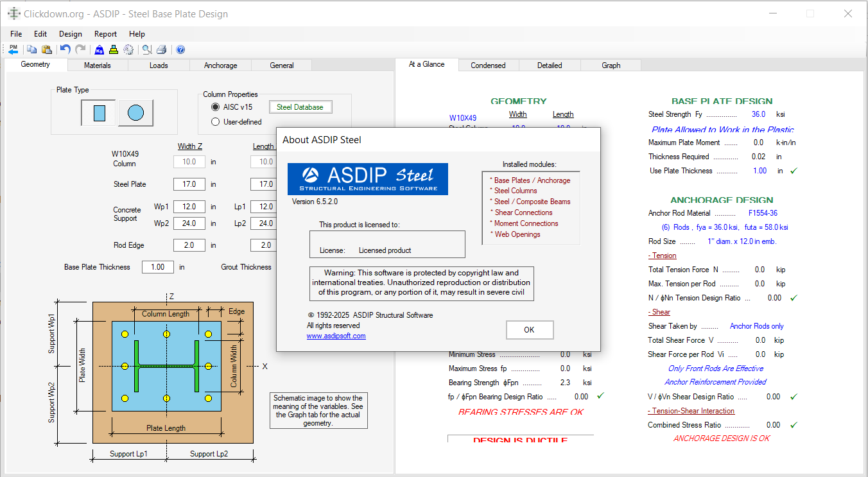Edit the Rod Edge distance value
Screen dimensions: 868x477
pyautogui.click(x=189, y=245)
